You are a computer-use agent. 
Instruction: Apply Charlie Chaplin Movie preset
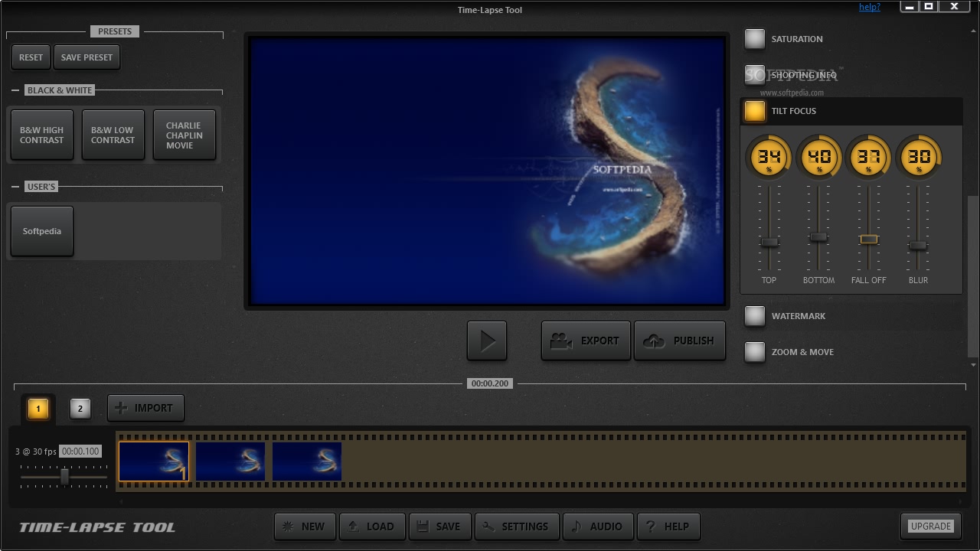tap(185, 135)
